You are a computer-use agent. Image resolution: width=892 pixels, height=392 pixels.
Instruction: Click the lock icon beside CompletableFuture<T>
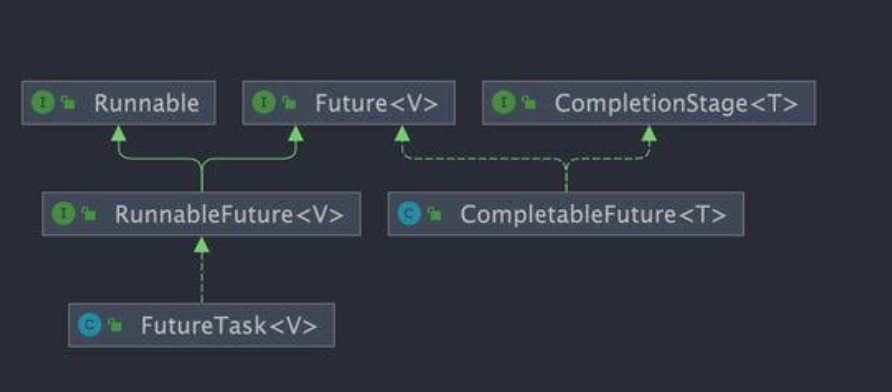[435, 214]
